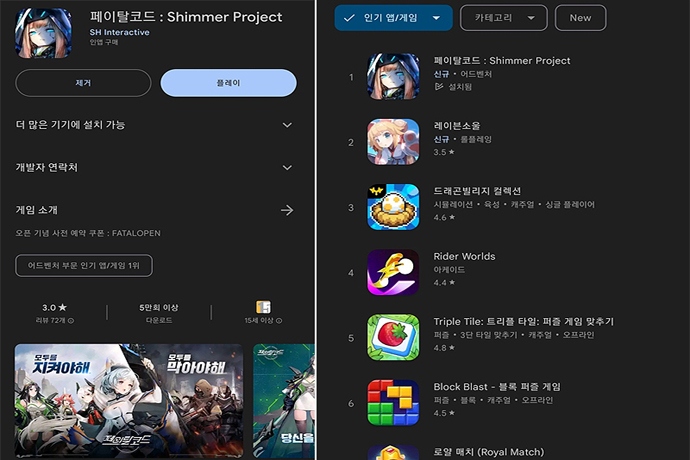Viewport: 690px width, 460px height.
Task: Select the Triple Tile game icon
Action: click(393, 338)
